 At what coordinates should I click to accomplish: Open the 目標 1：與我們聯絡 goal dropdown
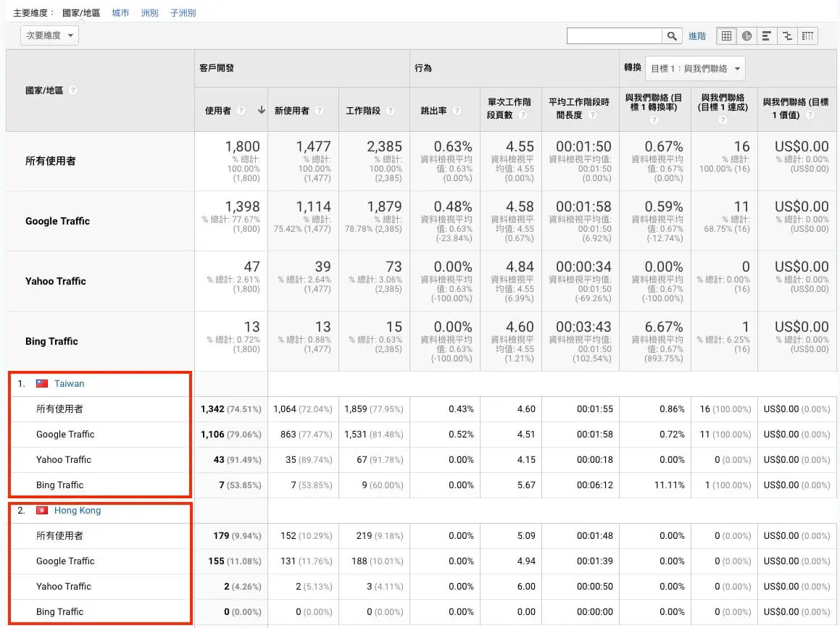click(x=695, y=69)
